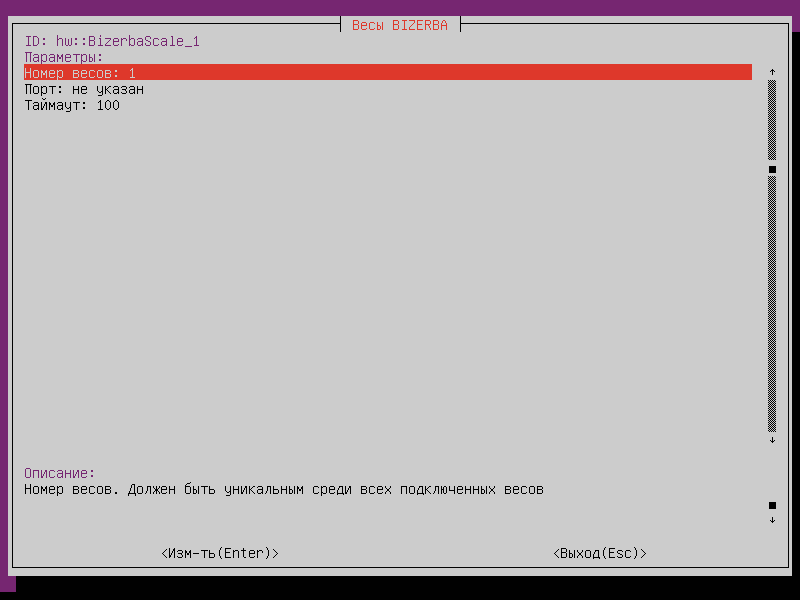Viewport: 800px width, 600px height.
Task: Click the 'Описание:' section heading
Action: (60, 473)
